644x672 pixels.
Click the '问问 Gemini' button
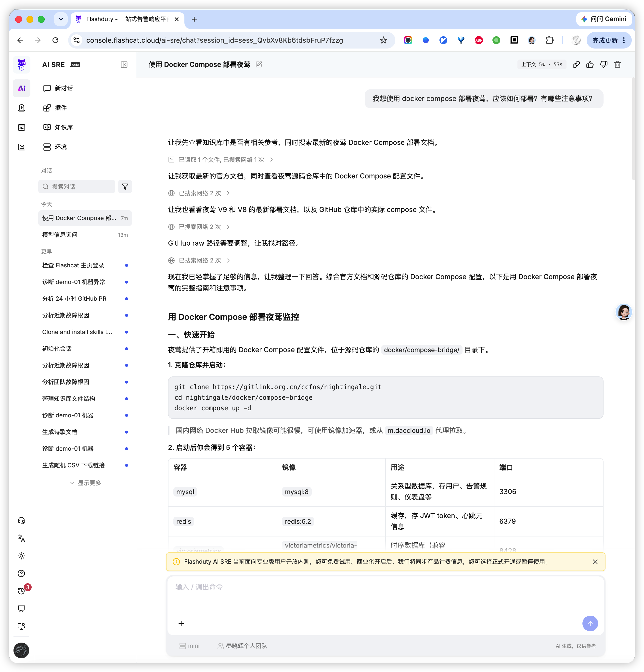click(604, 19)
